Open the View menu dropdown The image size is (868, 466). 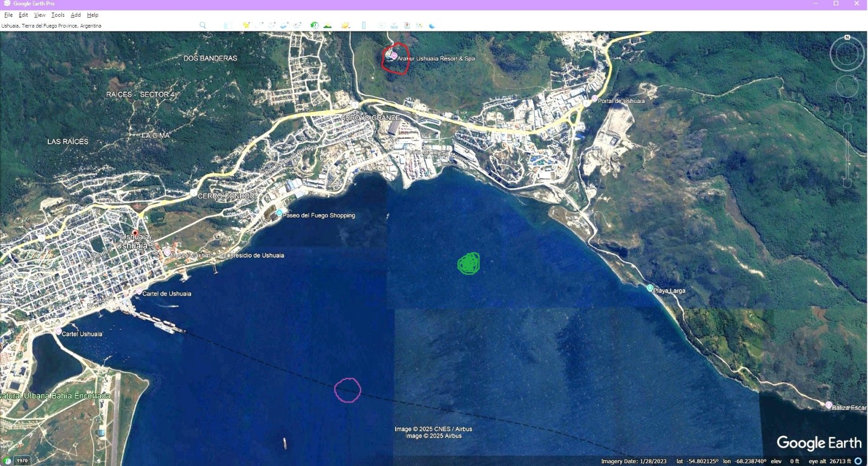tap(40, 15)
